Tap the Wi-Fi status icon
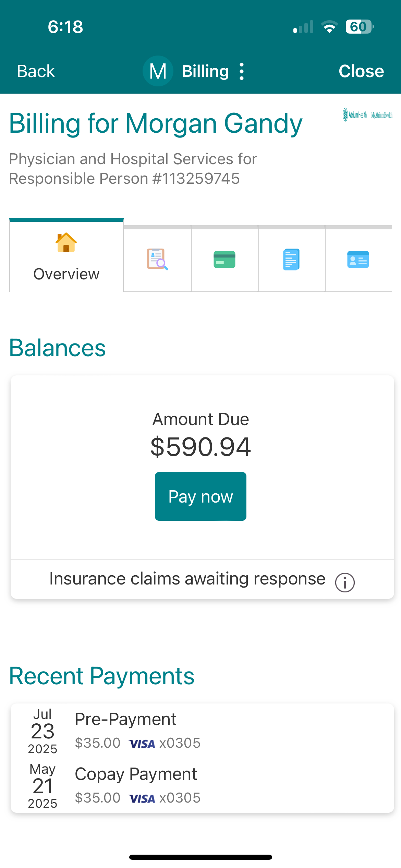 tap(329, 27)
